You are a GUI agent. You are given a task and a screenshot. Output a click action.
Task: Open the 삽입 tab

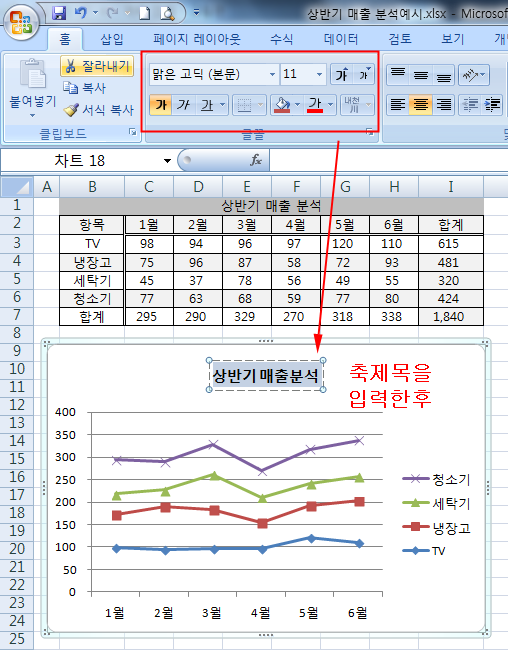(112, 39)
